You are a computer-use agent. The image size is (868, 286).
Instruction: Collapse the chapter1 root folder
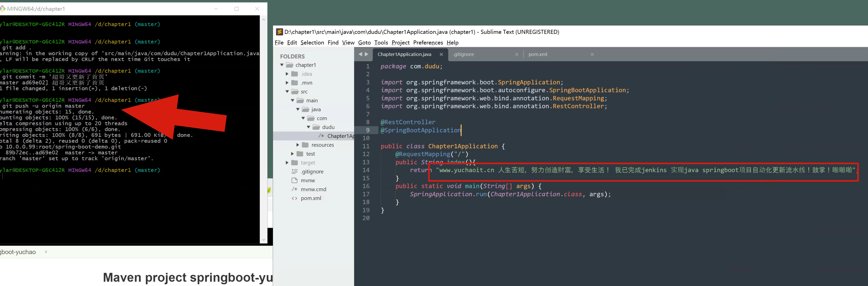point(282,65)
